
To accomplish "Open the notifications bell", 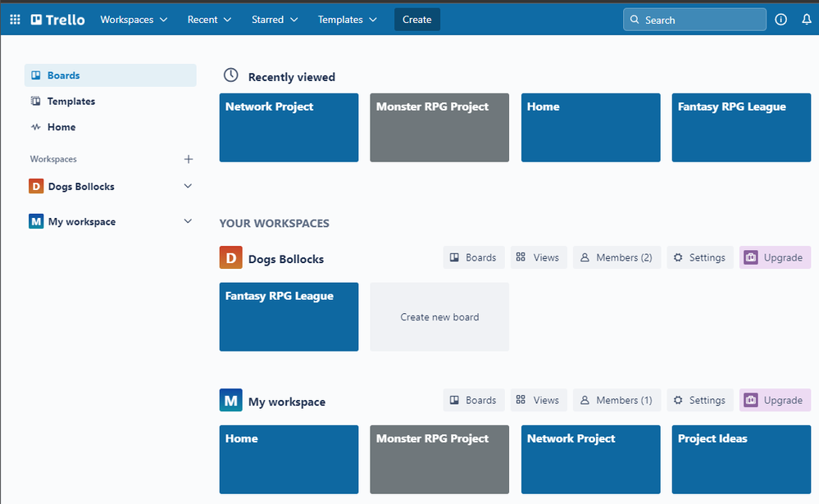I will (x=807, y=20).
